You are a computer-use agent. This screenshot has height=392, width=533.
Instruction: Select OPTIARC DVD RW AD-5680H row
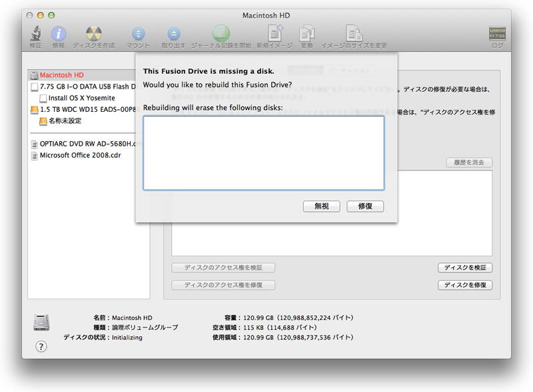click(81, 144)
